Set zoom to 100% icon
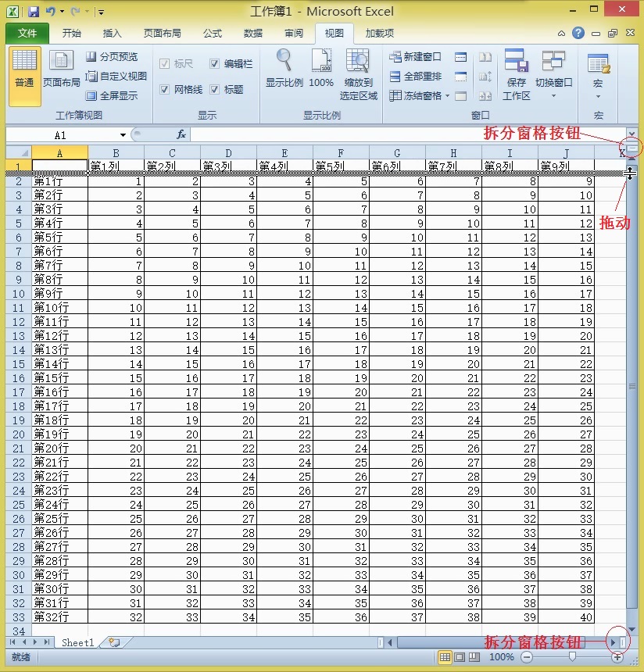The width and height of the screenshot is (644, 672). [321, 69]
